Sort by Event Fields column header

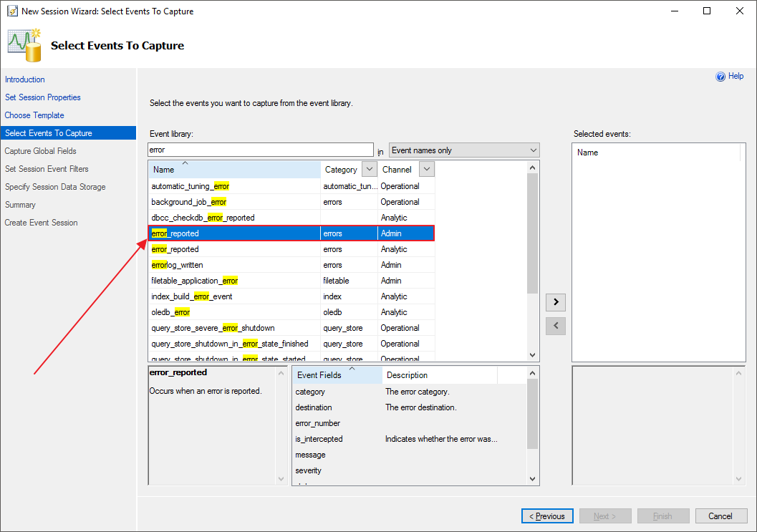(x=319, y=375)
